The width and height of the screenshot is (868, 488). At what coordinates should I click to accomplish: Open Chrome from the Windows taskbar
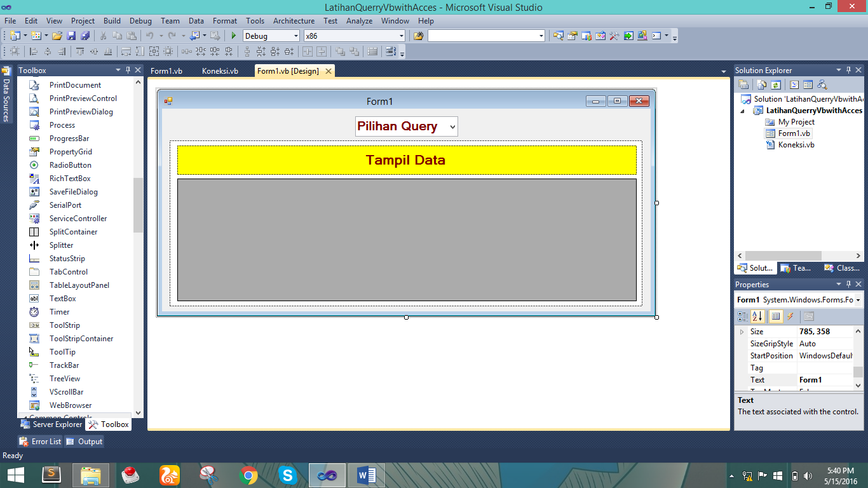[248, 475]
